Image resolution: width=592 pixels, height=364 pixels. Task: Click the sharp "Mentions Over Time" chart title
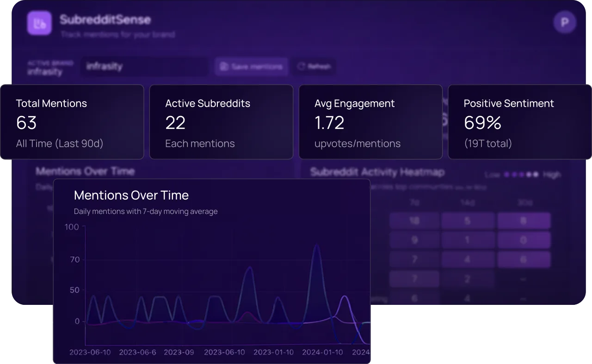click(x=131, y=195)
